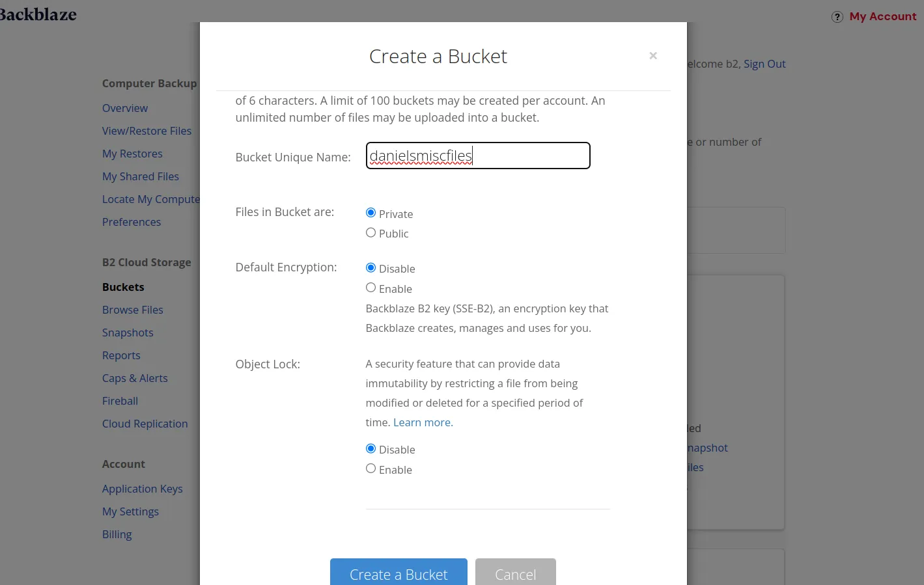Select Private for files in bucket

click(x=371, y=213)
